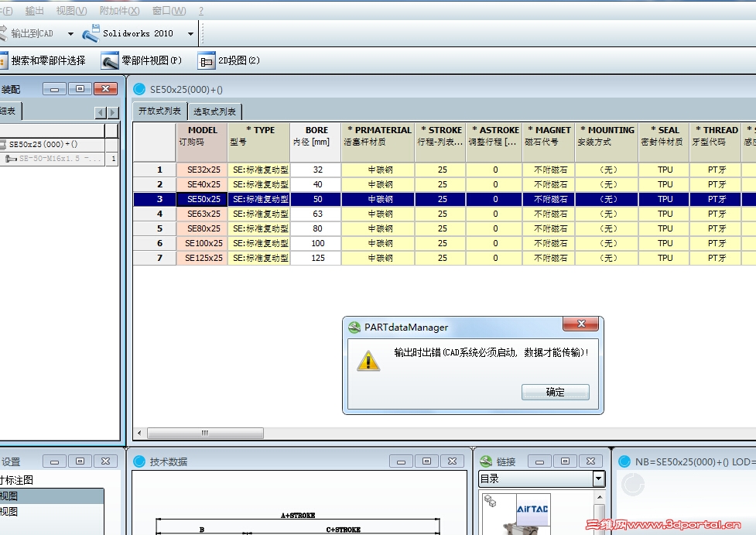Click the MODEL 订购码 column header

tap(202, 142)
